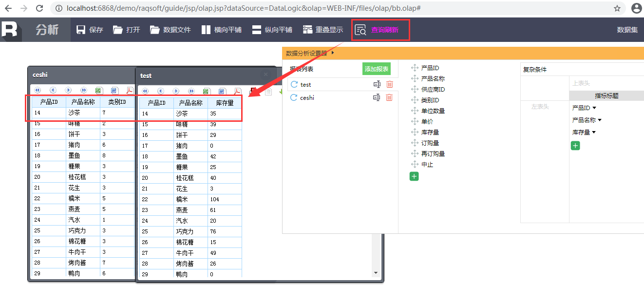This screenshot has width=644, height=285.
Task: Export test report to PDF
Action: 237,91
